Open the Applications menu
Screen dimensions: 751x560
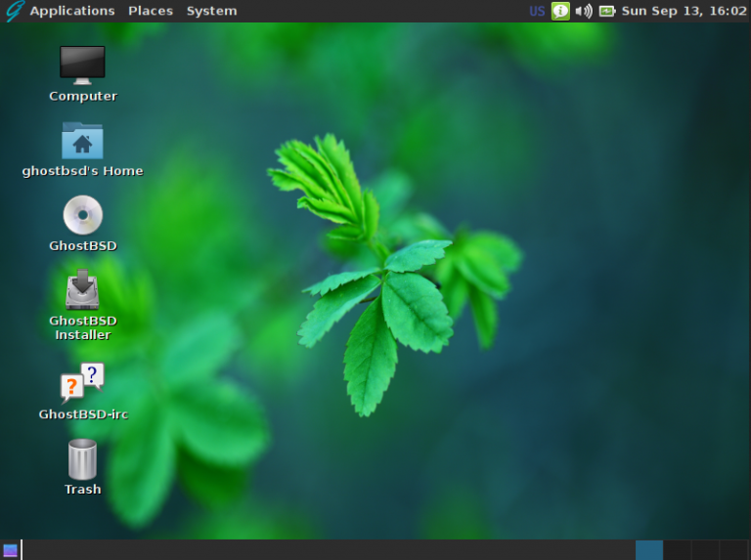point(71,11)
